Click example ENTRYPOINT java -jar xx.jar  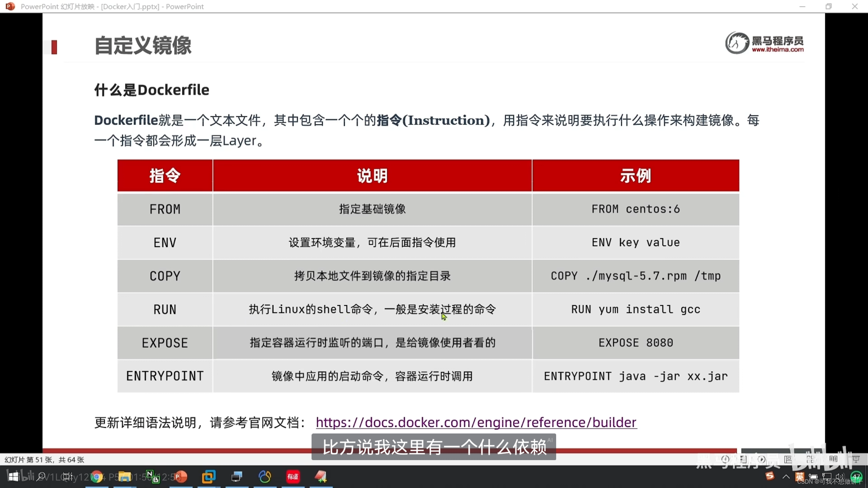636,376
